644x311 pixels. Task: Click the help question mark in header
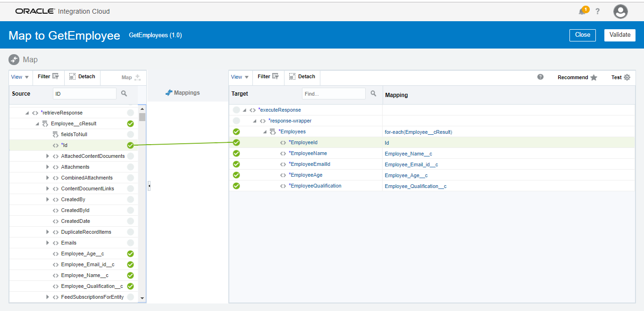coord(598,11)
